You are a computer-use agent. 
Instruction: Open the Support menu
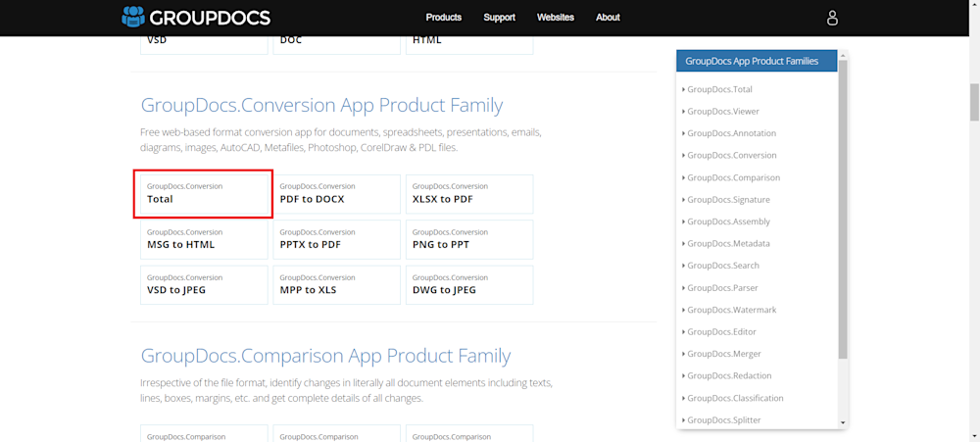[500, 18]
